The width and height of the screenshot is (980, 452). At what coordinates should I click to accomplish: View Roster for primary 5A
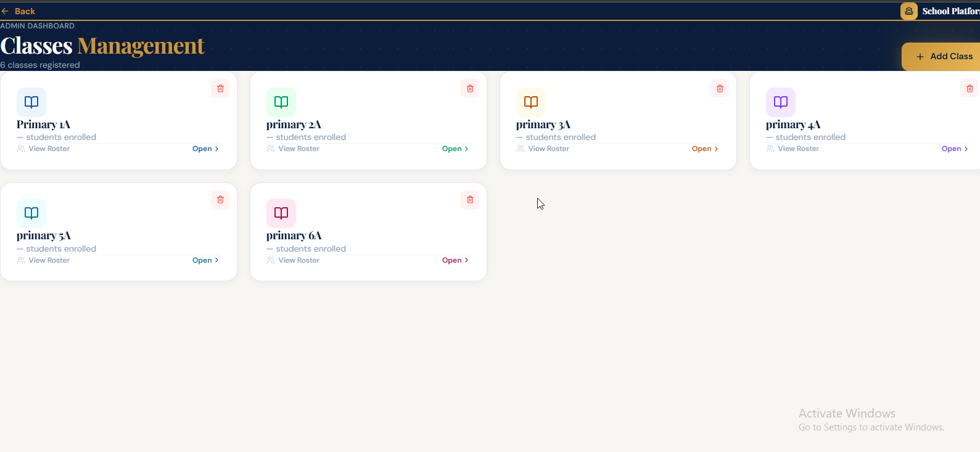(x=49, y=260)
